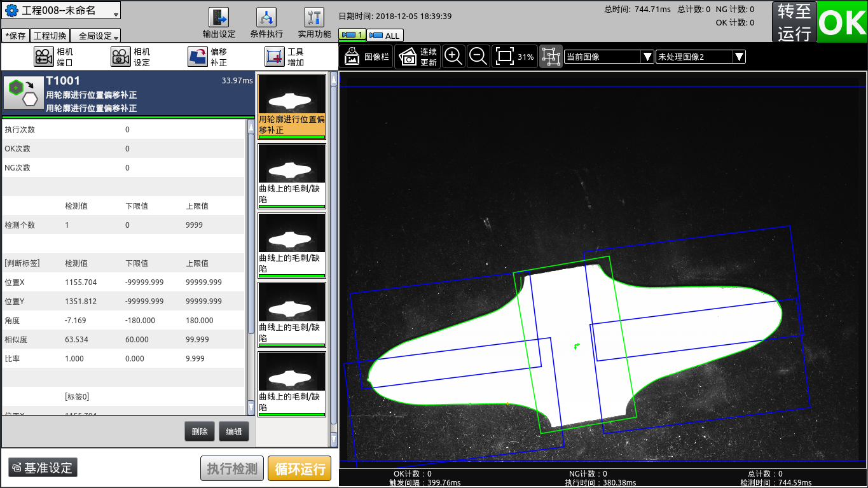Select the second 曲线上的毛刺/缺陷 tool thumbnail

click(x=292, y=246)
